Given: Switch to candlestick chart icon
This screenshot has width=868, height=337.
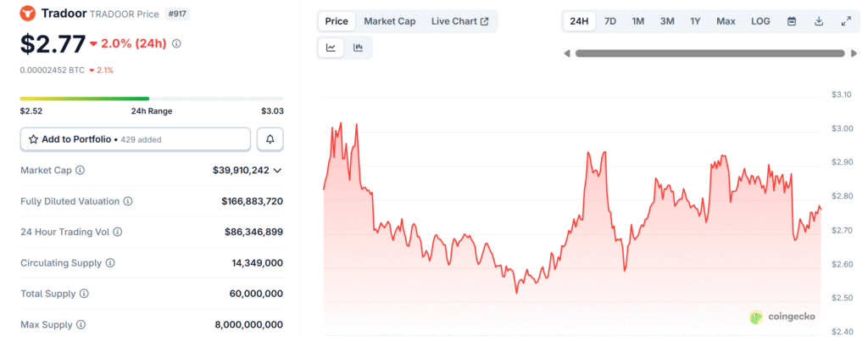Looking at the screenshot, I should (x=359, y=48).
